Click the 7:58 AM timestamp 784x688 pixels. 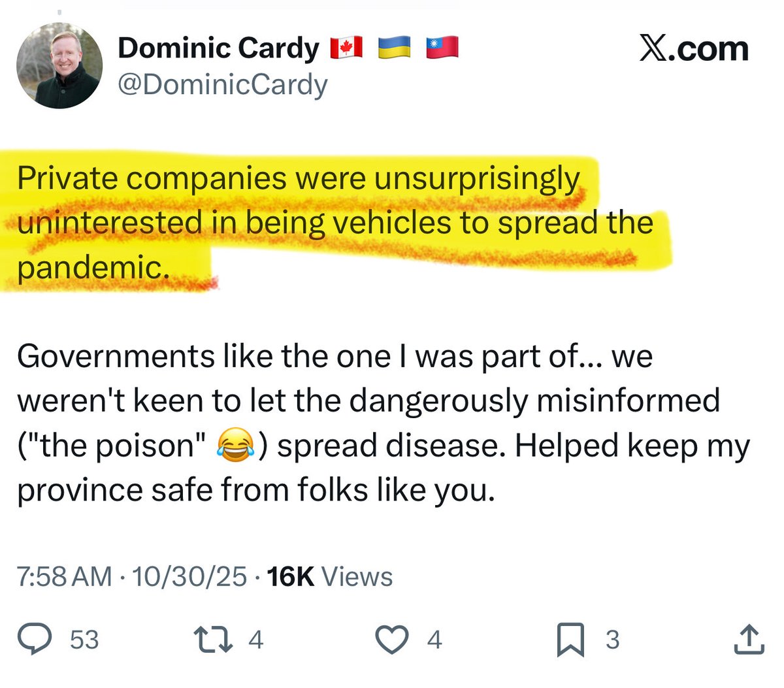point(64,576)
